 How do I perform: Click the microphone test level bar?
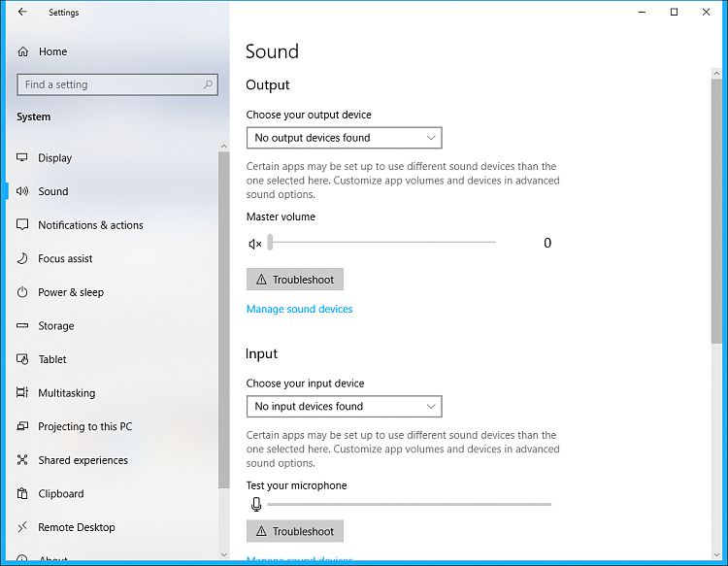point(409,504)
